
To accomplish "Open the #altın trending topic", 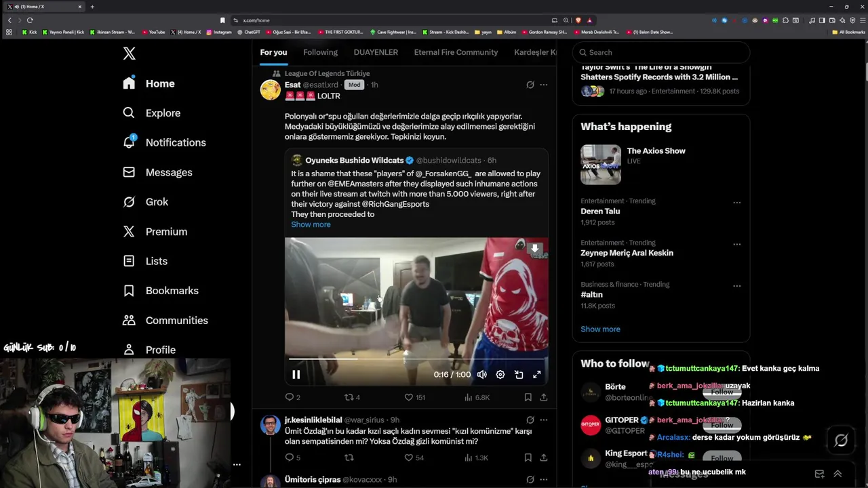I will [591, 295].
